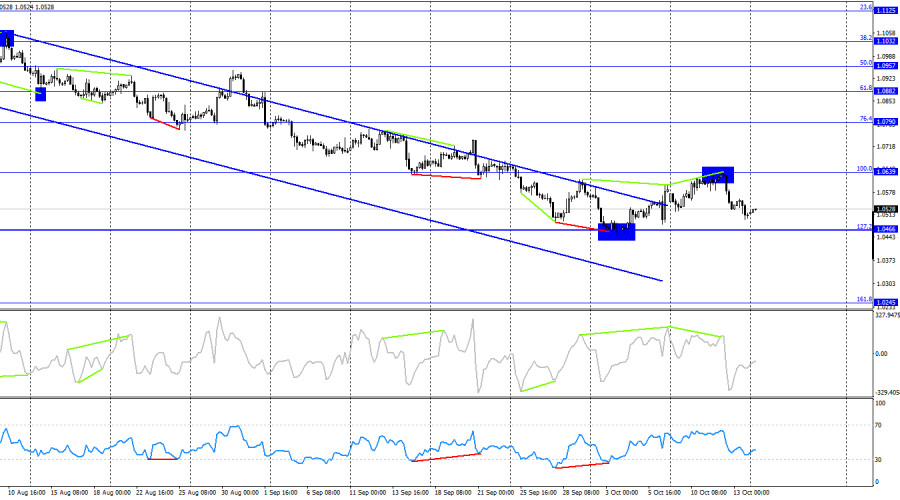The height and width of the screenshot is (500, 900).
Task: Click the 13 Oct 00:00 date label
Action: tap(751, 493)
